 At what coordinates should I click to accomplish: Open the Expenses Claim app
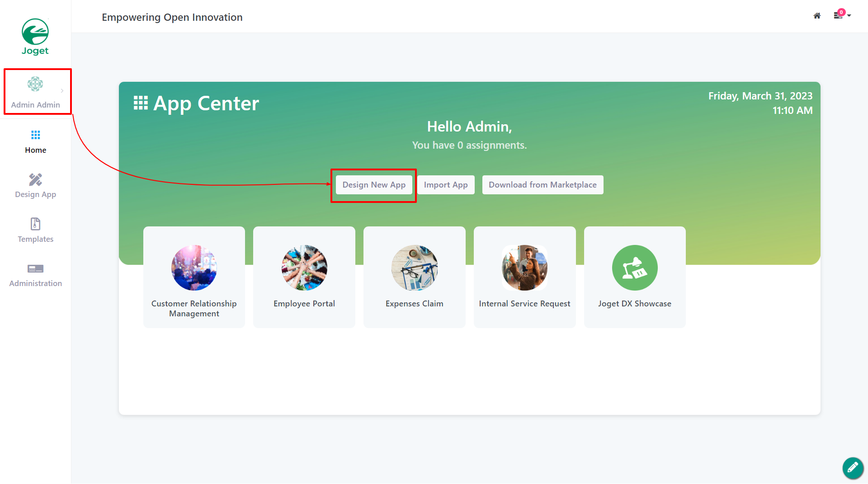click(415, 277)
